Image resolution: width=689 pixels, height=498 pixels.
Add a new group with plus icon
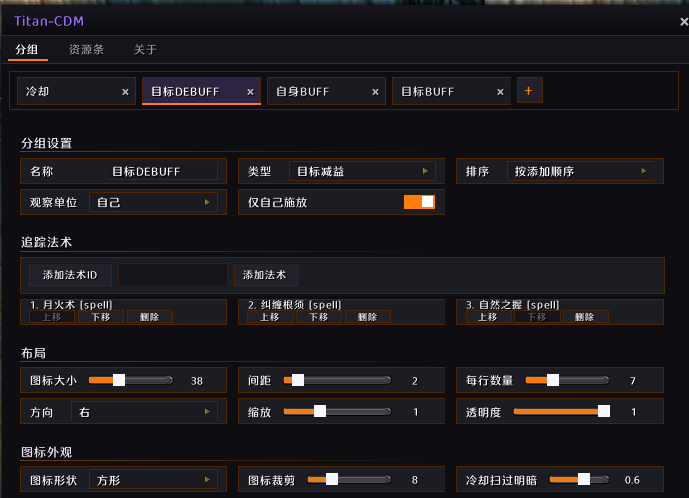pyautogui.click(x=529, y=91)
